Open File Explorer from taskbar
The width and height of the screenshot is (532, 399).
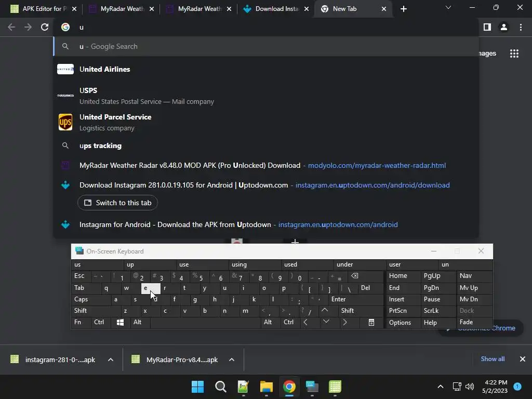pos(267,387)
